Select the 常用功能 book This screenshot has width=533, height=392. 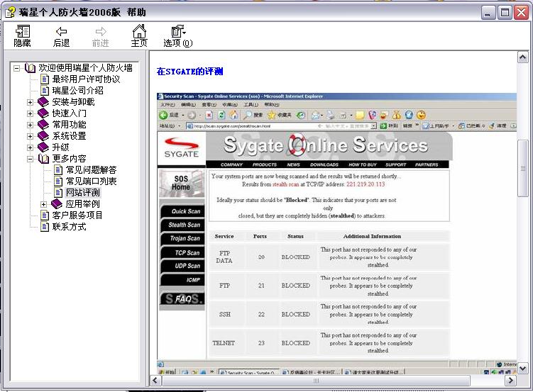tap(69, 125)
